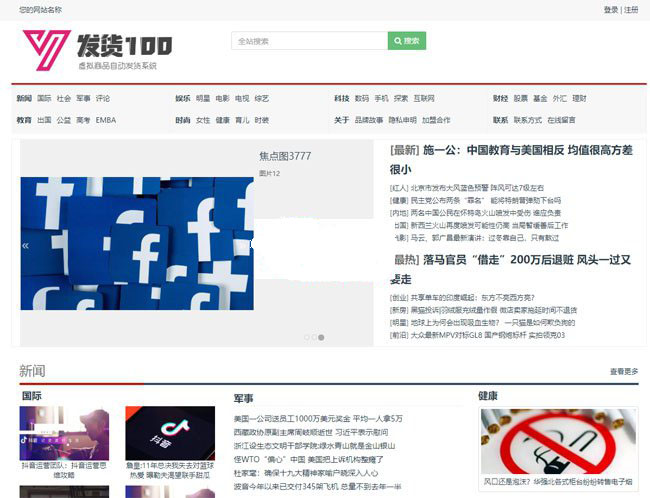Open the 互联网 navigation link

tap(424, 98)
